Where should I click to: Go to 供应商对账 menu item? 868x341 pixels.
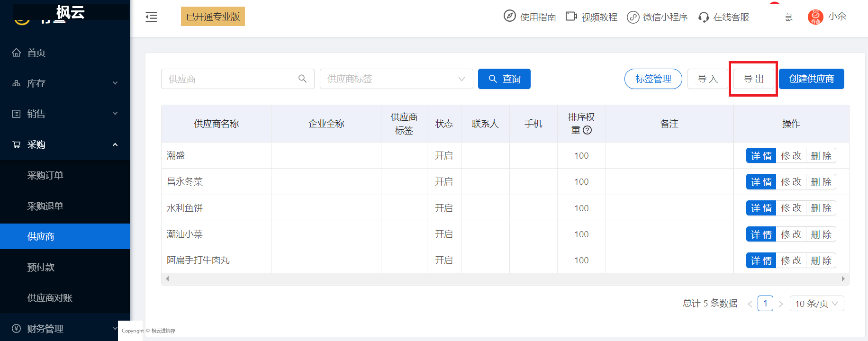click(65, 298)
